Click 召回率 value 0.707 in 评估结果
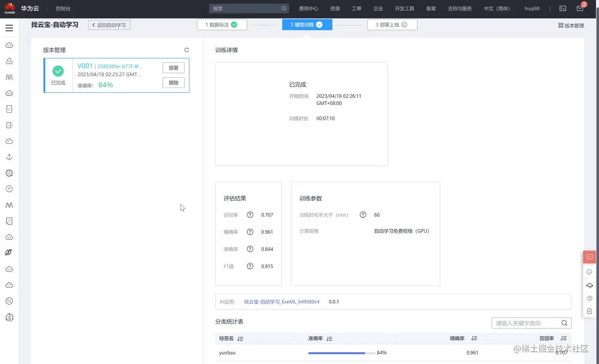599x364 pixels. [267, 215]
